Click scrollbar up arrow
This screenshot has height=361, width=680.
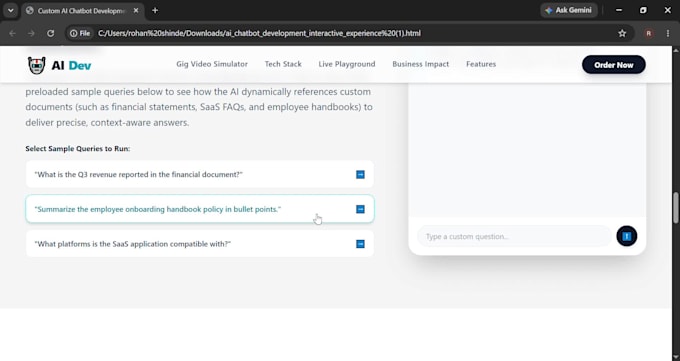[x=676, y=50]
